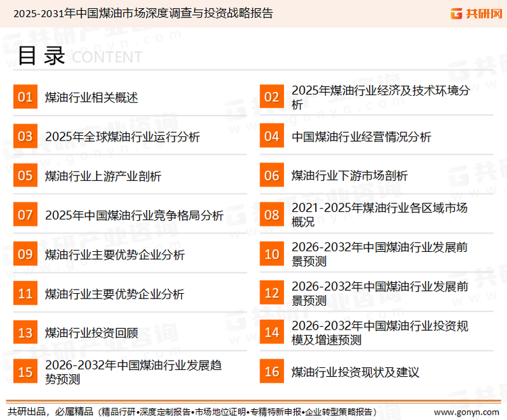Open chapter 2021-2025年煤油行业各区域市场概况
This screenshot has width=507, height=420.
click(380, 215)
